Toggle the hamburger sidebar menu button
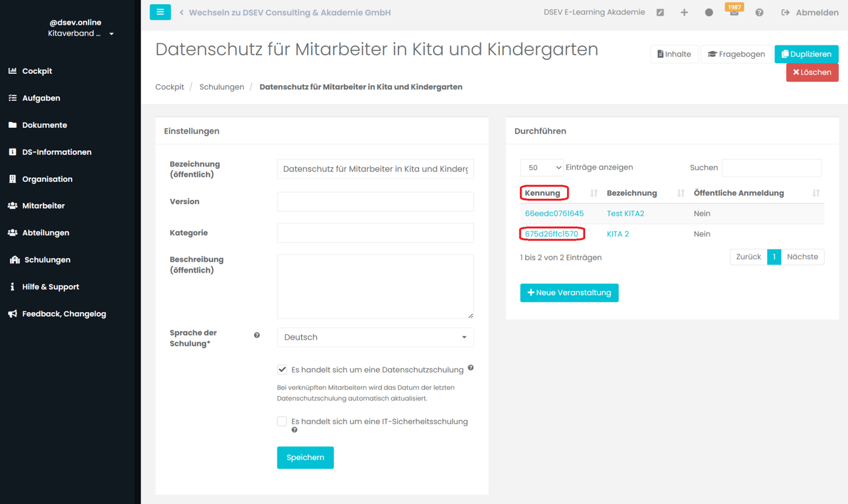 click(x=160, y=12)
